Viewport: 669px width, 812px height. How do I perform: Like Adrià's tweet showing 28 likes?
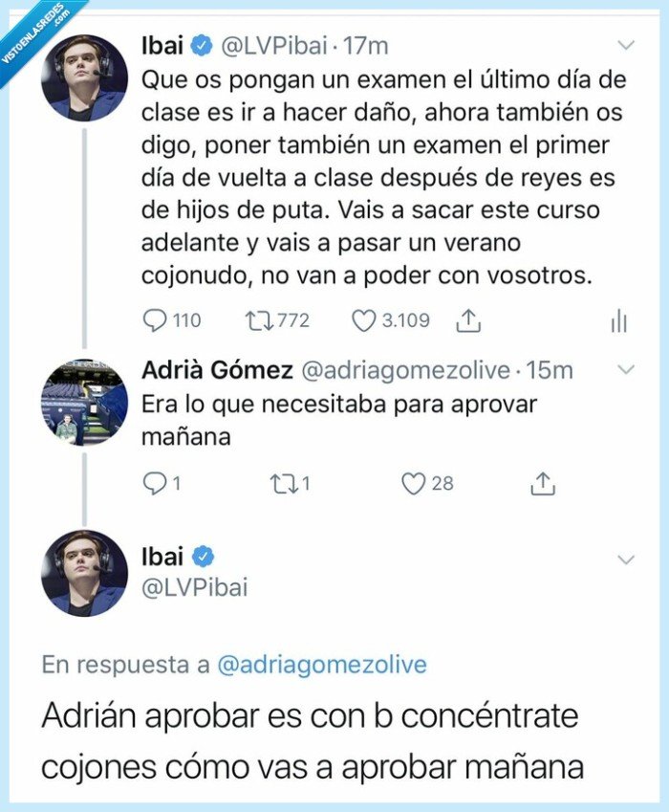tap(414, 484)
